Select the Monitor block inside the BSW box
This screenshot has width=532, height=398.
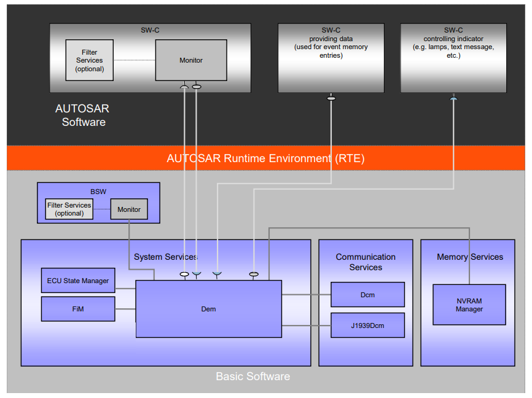[128, 209]
